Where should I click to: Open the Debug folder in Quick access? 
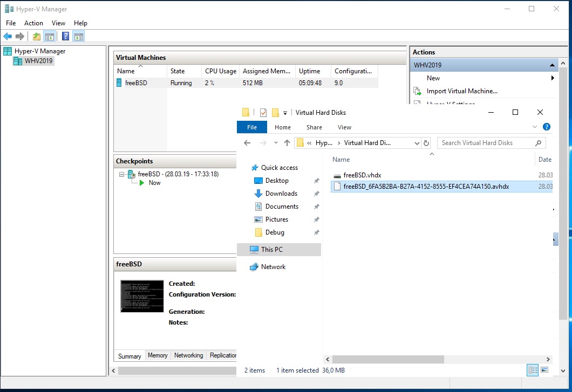[x=275, y=232]
